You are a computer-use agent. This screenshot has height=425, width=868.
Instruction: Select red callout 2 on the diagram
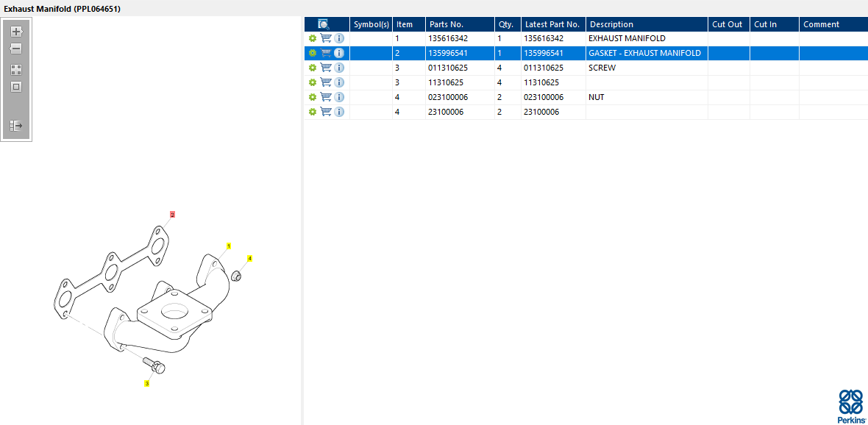coord(172,214)
